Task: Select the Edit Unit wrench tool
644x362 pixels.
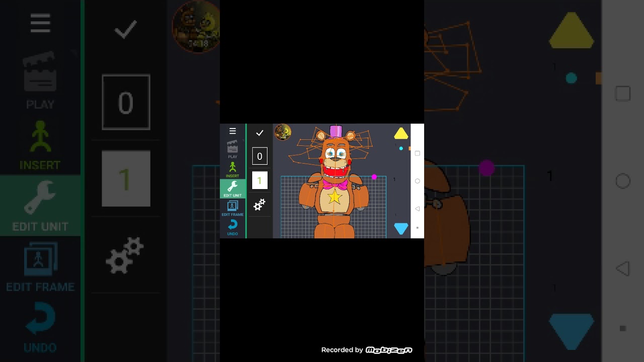Action: [232, 189]
